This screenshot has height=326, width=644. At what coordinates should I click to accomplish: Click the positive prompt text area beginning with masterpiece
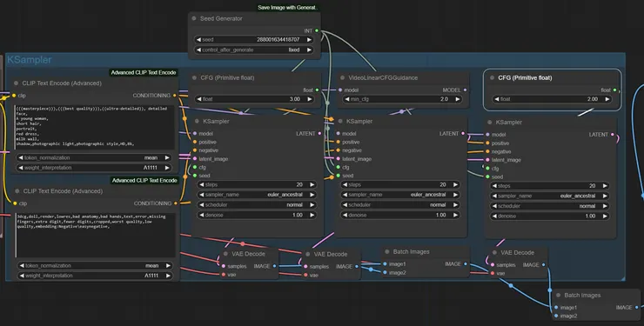click(x=95, y=127)
